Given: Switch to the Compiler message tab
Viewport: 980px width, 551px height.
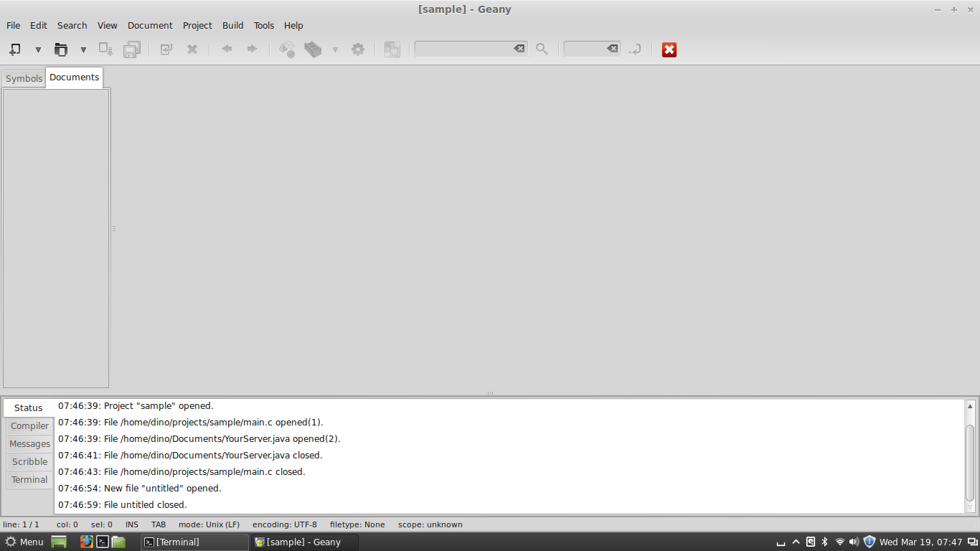Looking at the screenshot, I should pyautogui.click(x=30, y=425).
